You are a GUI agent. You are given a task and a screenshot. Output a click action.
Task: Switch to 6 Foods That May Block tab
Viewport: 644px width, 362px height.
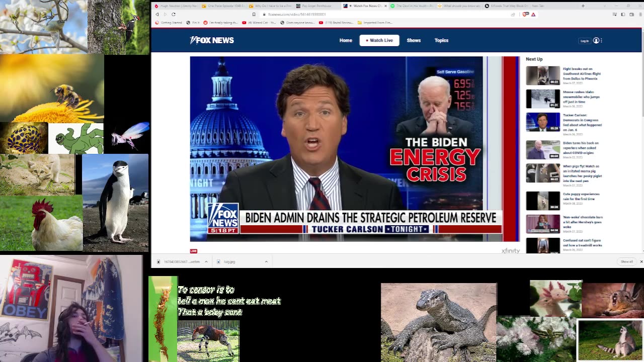point(506,6)
